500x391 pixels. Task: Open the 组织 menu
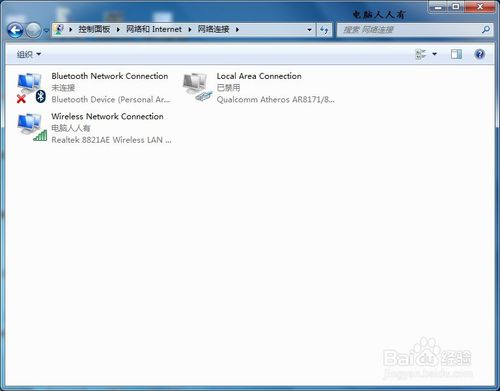tap(29, 54)
